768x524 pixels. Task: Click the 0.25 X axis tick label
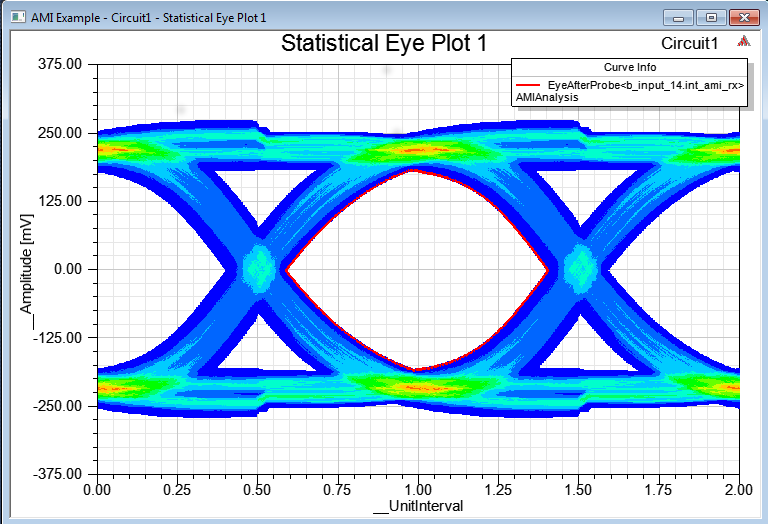click(x=177, y=490)
